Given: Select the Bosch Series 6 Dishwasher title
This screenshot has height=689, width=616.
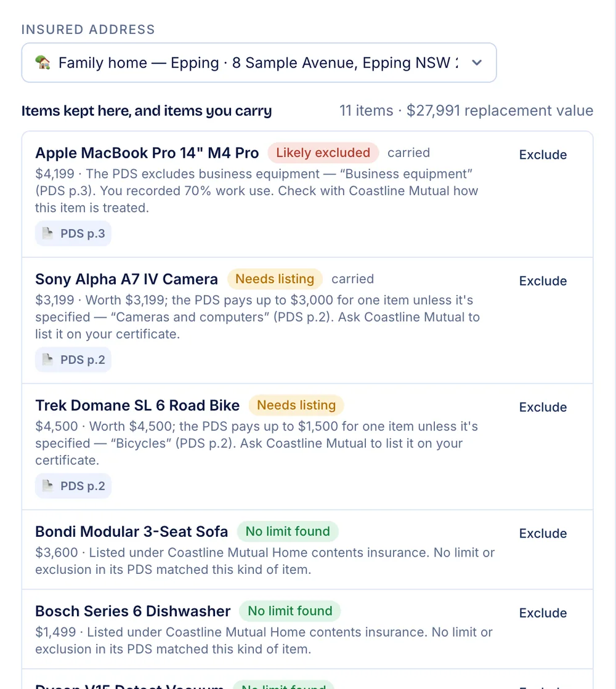Looking at the screenshot, I should point(133,611).
